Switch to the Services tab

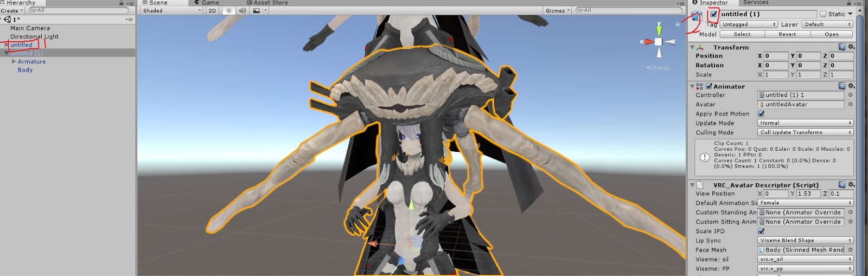coord(756,3)
